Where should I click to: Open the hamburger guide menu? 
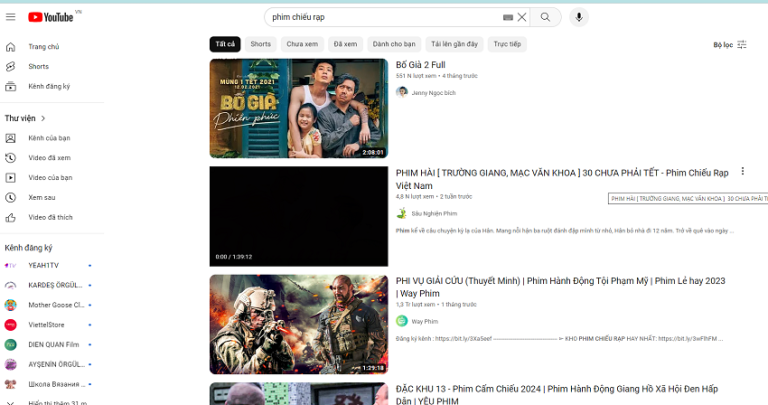[10, 17]
